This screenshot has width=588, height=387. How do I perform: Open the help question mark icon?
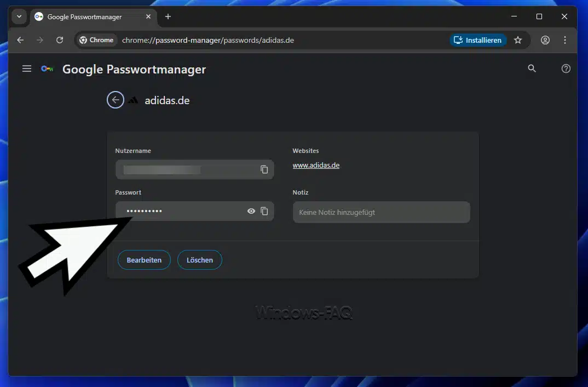point(566,69)
